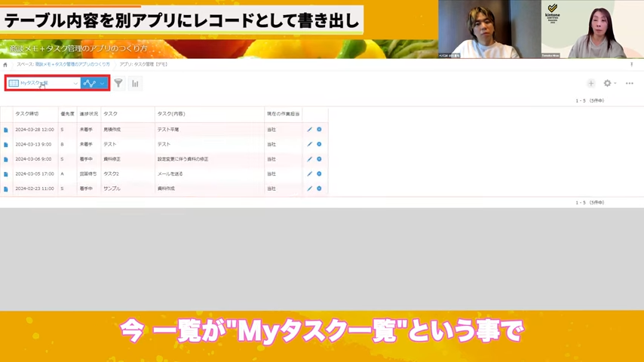The height and width of the screenshot is (362, 644).
Task: Sort by タスク締切 column header
Action: (27, 114)
